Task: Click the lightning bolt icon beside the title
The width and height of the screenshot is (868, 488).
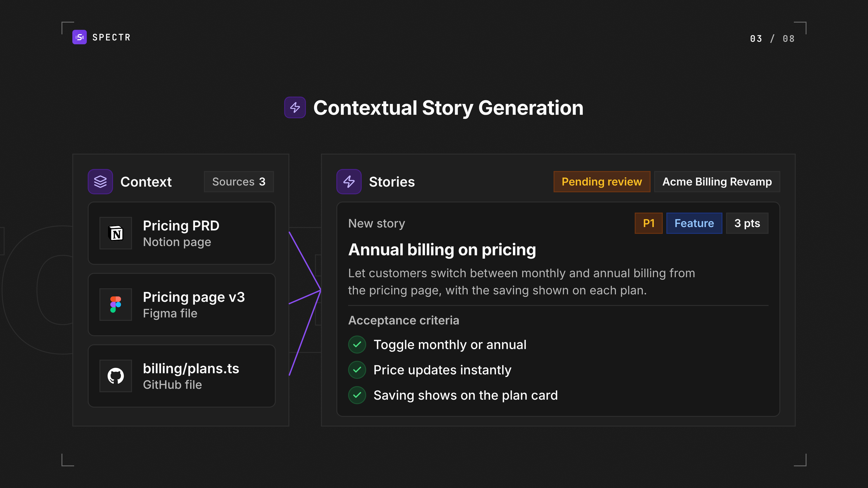Action: (295, 108)
